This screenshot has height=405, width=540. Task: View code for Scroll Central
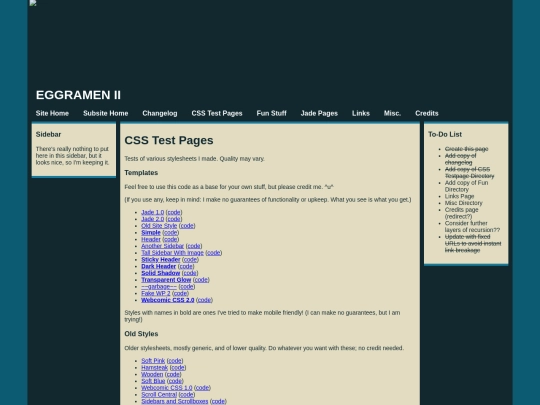coord(187,394)
